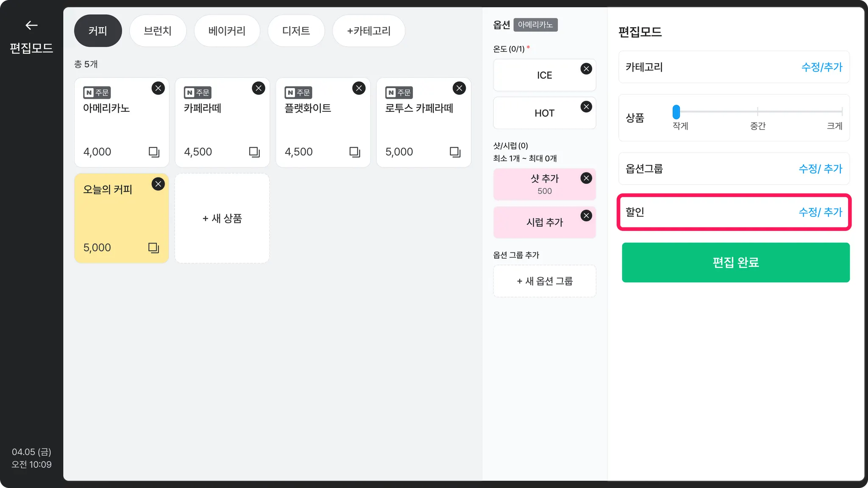Click copy icon on 플랫화이트 card
The image size is (868, 488).
tap(355, 152)
